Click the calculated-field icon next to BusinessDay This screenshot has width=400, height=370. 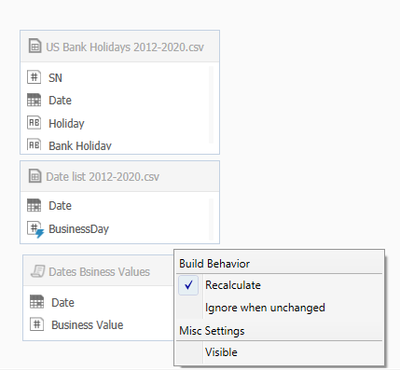35,229
